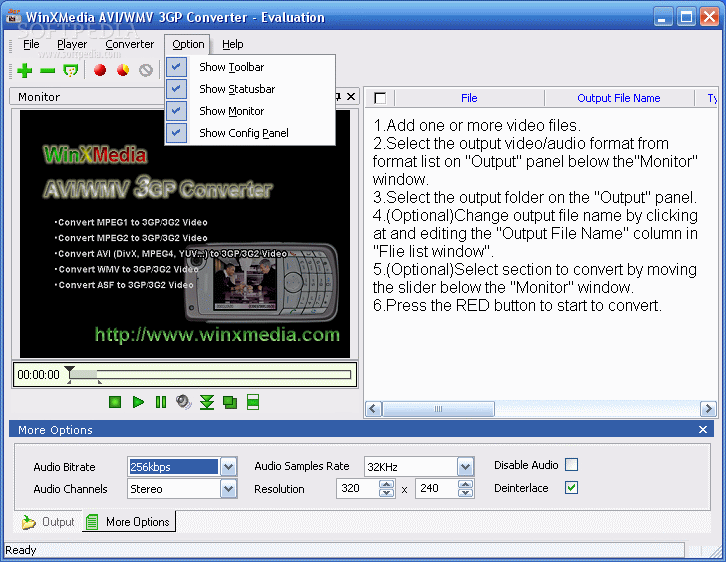Toggle Show Config Panel menu option
The height and width of the screenshot is (562, 726).
pos(250,133)
